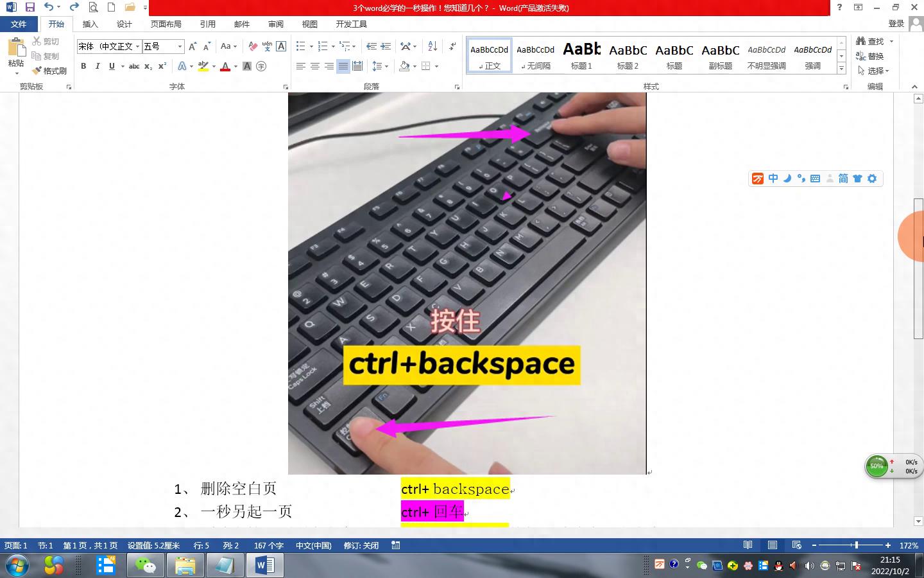This screenshot has width=924, height=578.
Task: Click the Replace (替换) icon
Action: coord(870,56)
